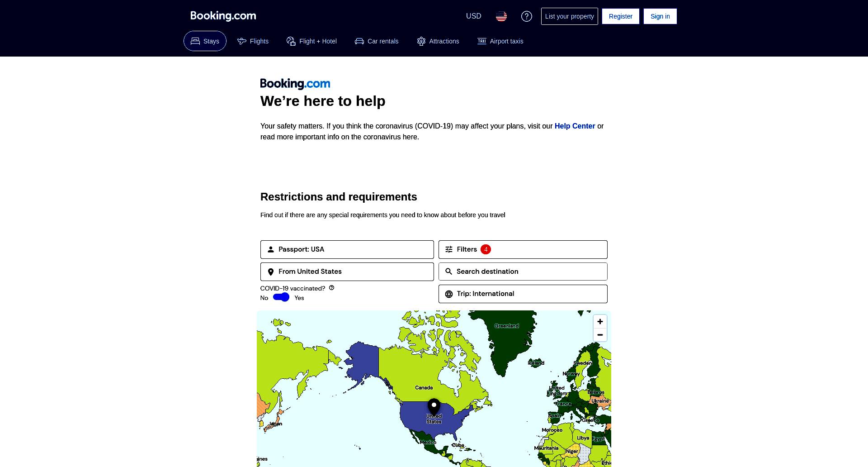868x467 pixels.
Task: Open the Flights tab
Action: point(253,41)
